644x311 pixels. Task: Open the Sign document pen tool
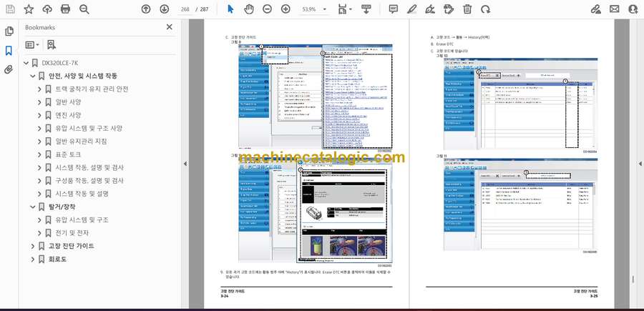pos(430,9)
